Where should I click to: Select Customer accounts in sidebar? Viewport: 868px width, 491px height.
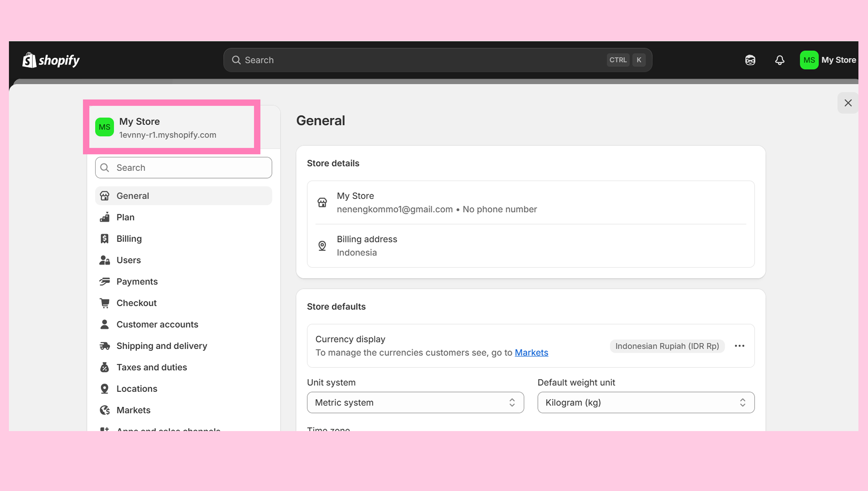click(x=157, y=325)
